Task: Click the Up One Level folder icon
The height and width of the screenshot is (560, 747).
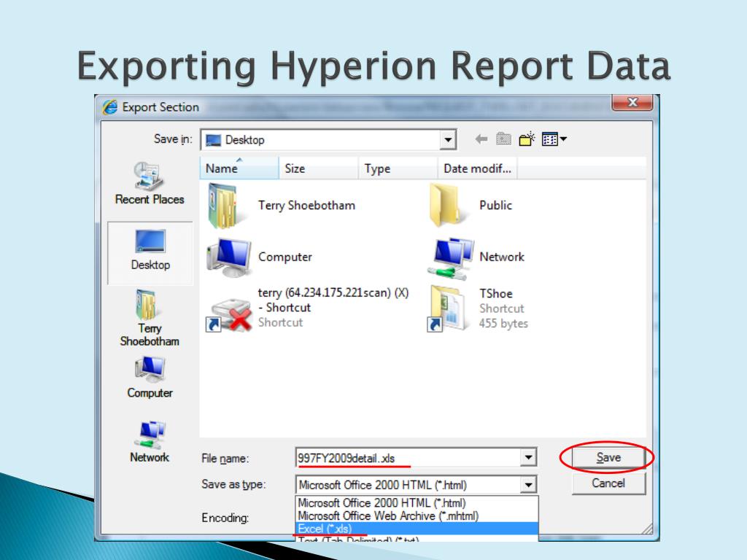Action: pos(503,139)
